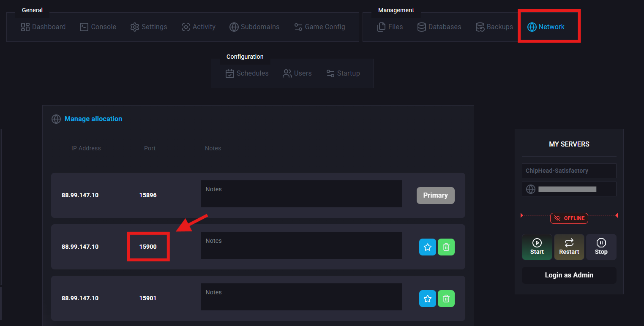Click the Notes field for port 15900
Image resolution: width=644 pixels, height=326 pixels.
pos(301,245)
